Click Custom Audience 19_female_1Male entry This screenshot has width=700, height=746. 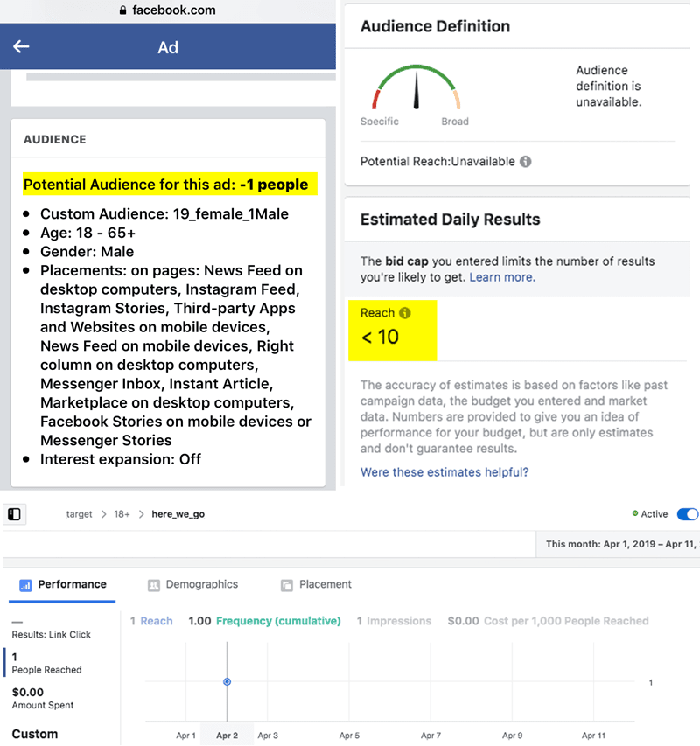click(x=164, y=214)
